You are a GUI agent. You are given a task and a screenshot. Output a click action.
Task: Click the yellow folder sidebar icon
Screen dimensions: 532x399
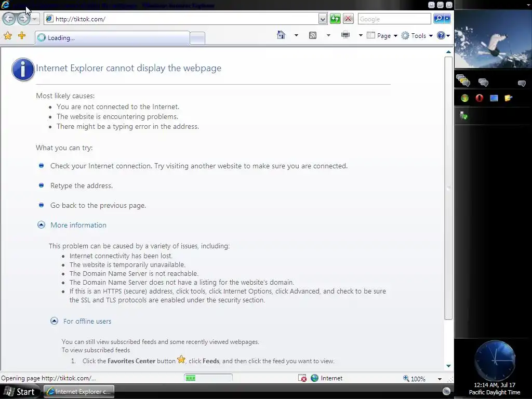click(x=508, y=98)
